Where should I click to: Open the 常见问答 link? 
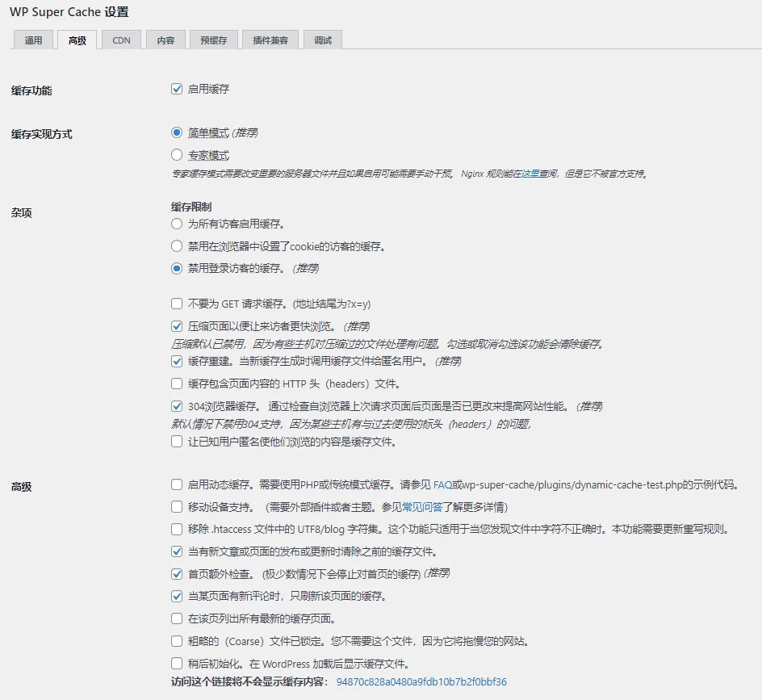click(422, 507)
